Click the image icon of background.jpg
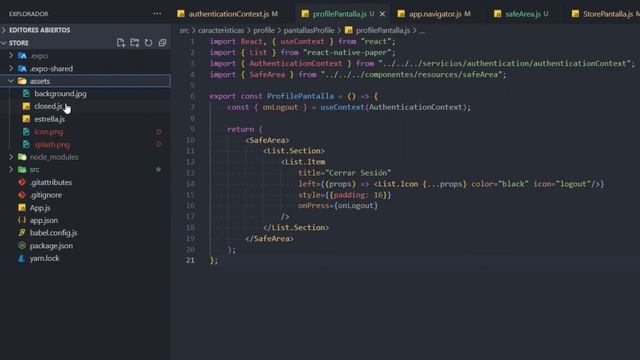Viewport: 640px width, 360px height. [x=27, y=94]
